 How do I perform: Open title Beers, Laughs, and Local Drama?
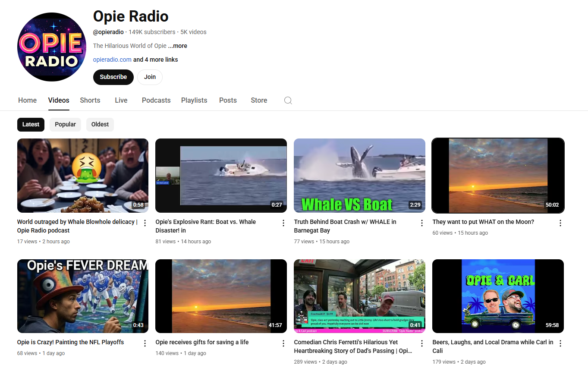493,346
